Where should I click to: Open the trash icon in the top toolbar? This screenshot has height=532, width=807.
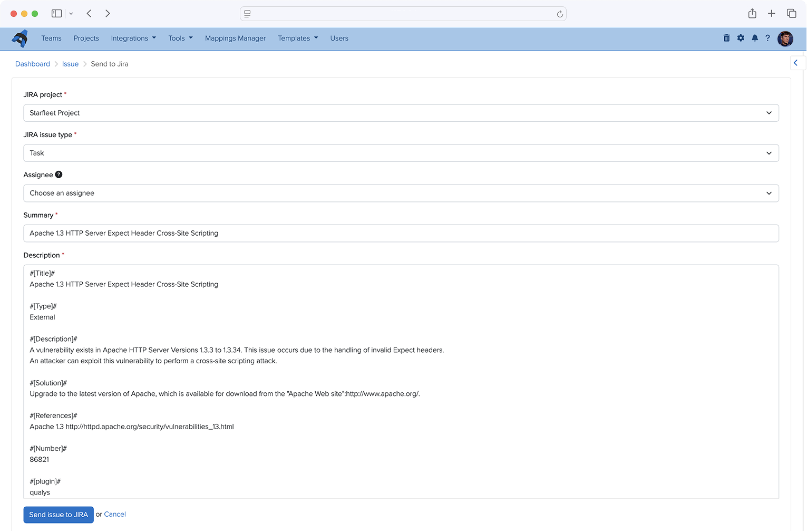click(726, 38)
